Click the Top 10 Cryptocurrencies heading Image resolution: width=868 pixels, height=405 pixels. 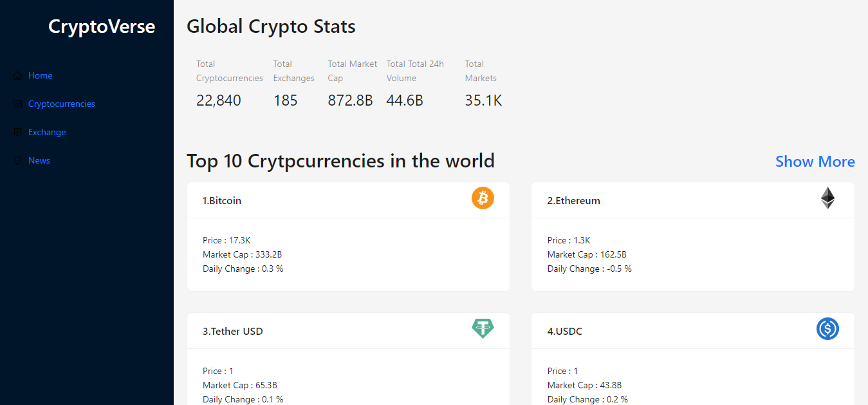tap(340, 161)
